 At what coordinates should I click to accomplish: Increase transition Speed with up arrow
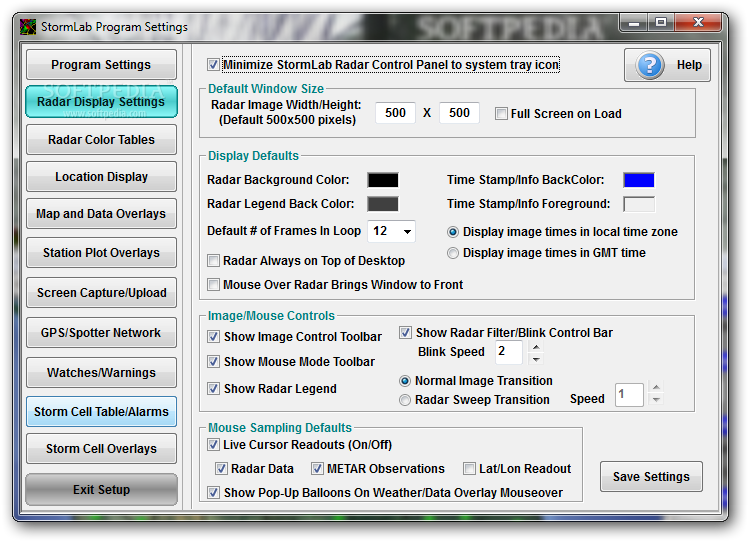pyautogui.click(x=656, y=387)
